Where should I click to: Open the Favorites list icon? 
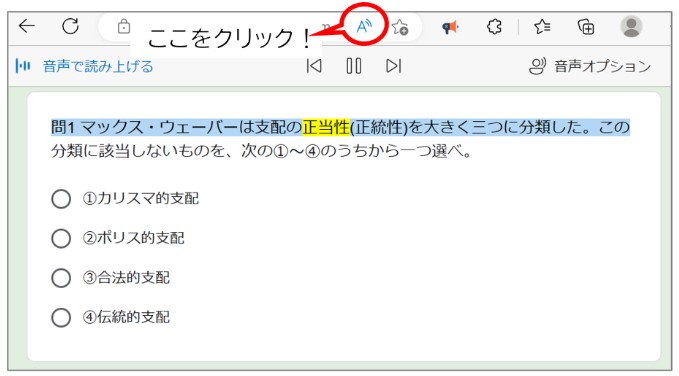coord(542,27)
